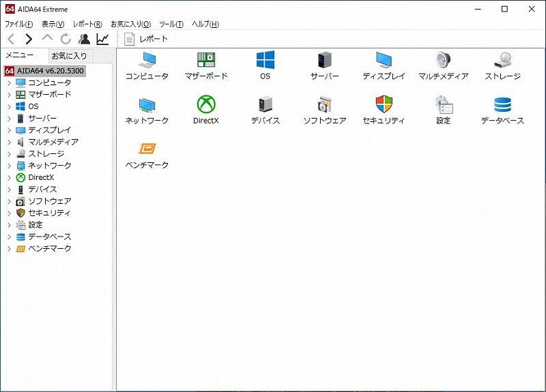Click the レポート toolbar button
546x392 pixels.
pyautogui.click(x=146, y=39)
